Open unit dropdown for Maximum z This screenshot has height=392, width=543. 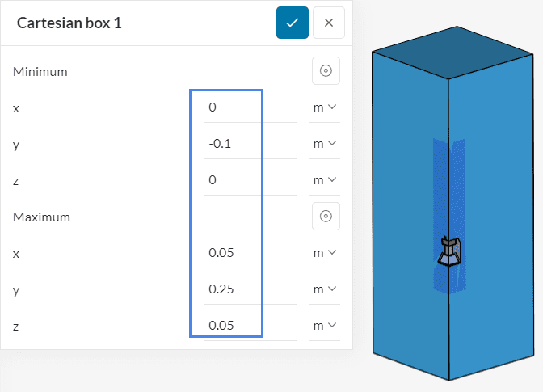pyautogui.click(x=324, y=326)
